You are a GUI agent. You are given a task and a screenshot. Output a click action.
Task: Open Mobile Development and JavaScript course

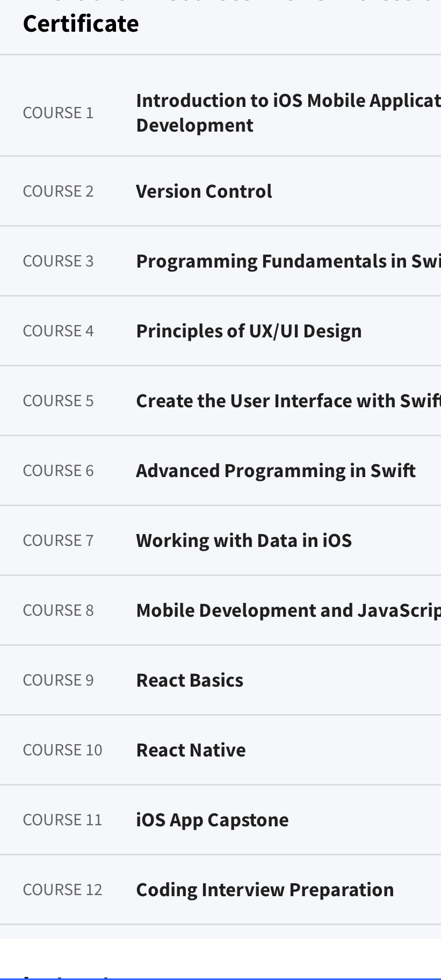click(288, 610)
